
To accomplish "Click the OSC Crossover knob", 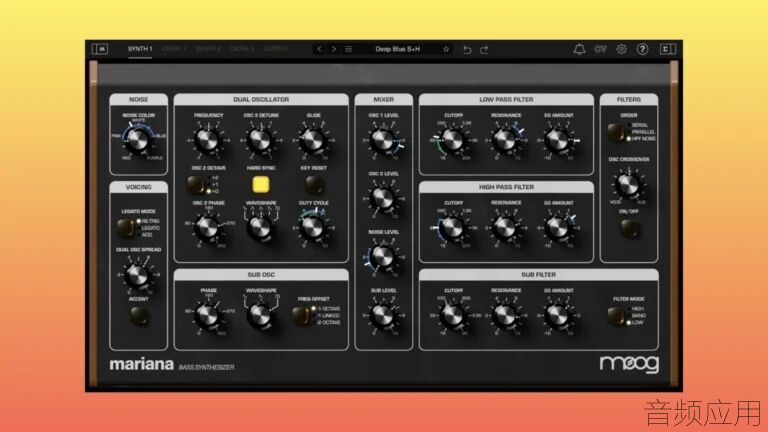I will coord(628,185).
